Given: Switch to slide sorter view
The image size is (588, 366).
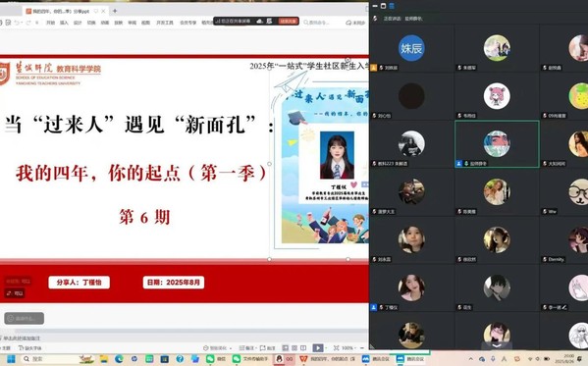Looking at the screenshot, I should [x=294, y=348].
